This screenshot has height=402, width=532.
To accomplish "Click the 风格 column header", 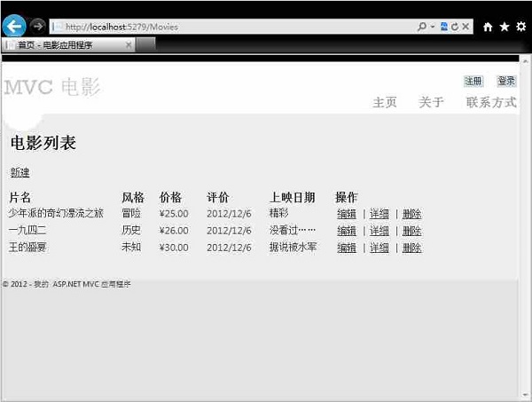I will (133, 198).
